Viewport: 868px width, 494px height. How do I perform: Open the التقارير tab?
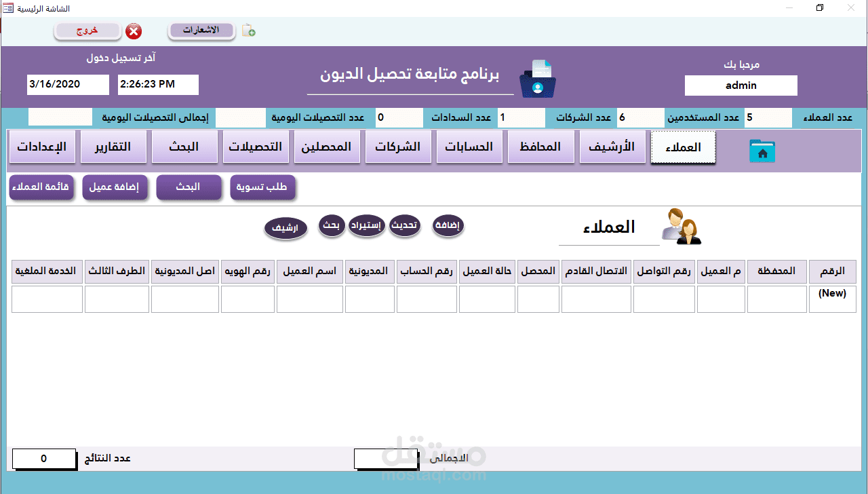pyautogui.click(x=113, y=146)
